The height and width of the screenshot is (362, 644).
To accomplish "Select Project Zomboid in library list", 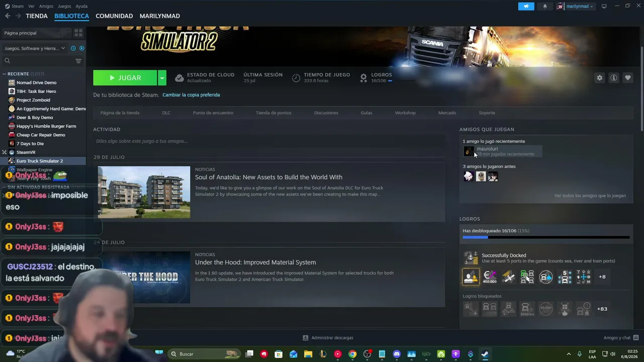I will pyautogui.click(x=33, y=100).
